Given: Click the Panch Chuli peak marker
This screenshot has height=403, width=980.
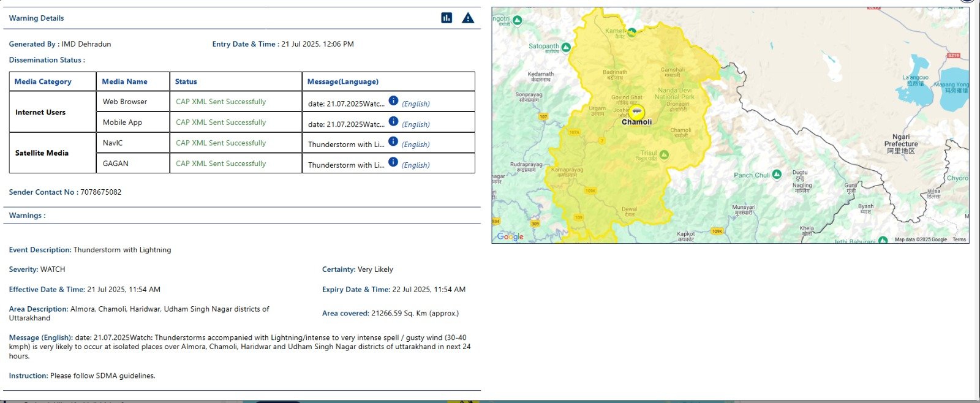Looking at the screenshot, I should 777,175.
